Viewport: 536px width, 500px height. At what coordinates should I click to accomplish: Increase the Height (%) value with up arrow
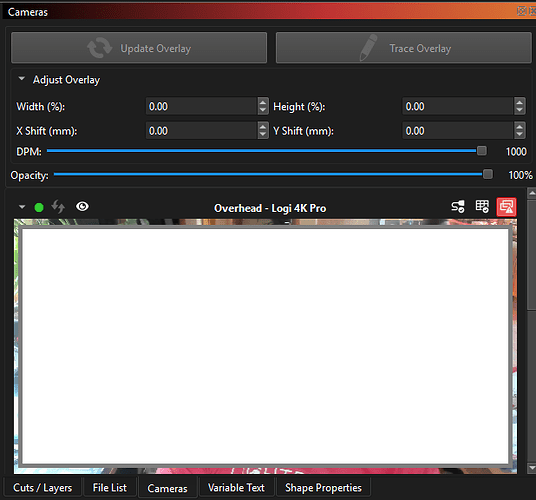tap(520, 102)
